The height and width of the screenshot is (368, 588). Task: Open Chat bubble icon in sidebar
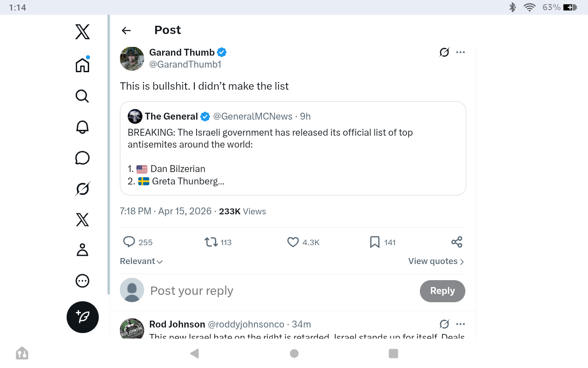[82, 158]
